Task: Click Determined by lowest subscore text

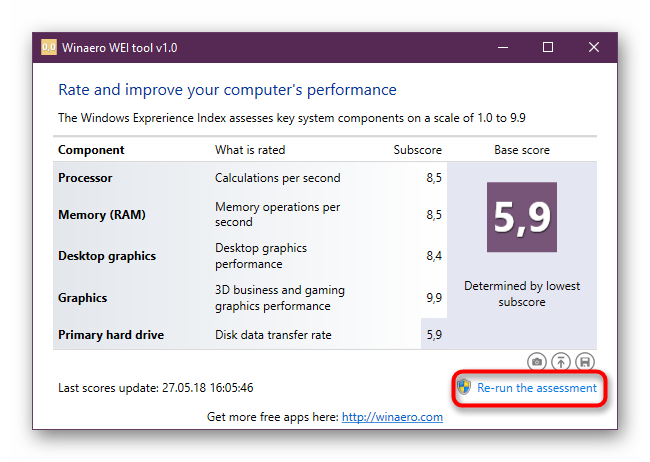Action: click(x=521, y=294)
